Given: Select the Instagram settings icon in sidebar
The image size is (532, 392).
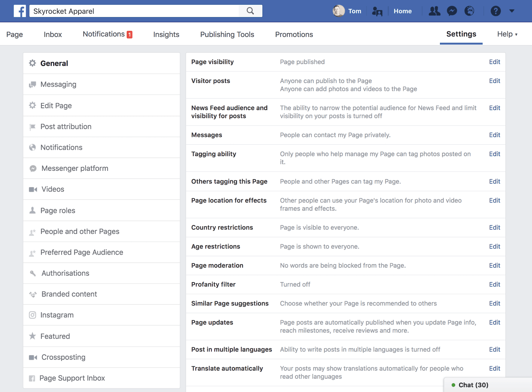Looking at the screenshot, I should coord(32,315).
